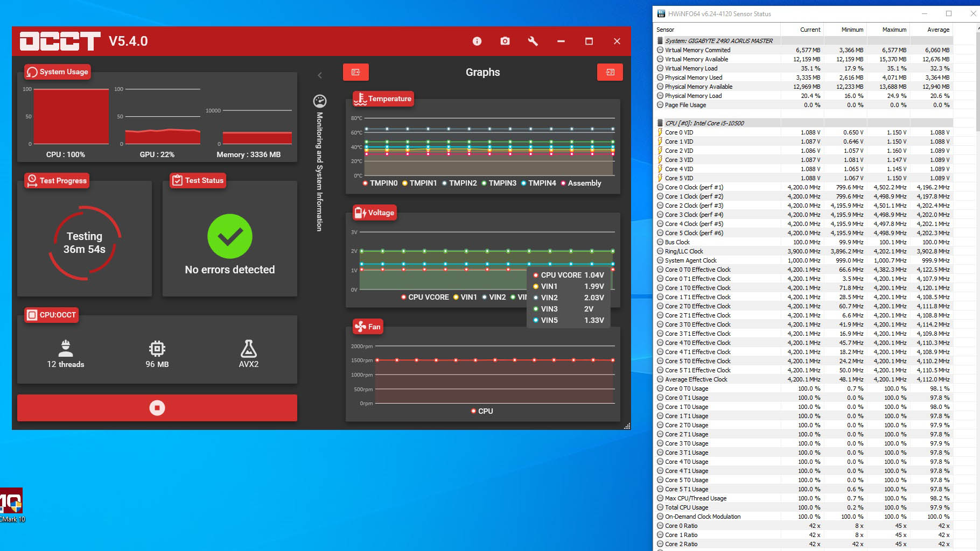Click the Testing 36m 54s progress ring
Viewport: 980px width, 551px height.
click(x=85, y=243)
